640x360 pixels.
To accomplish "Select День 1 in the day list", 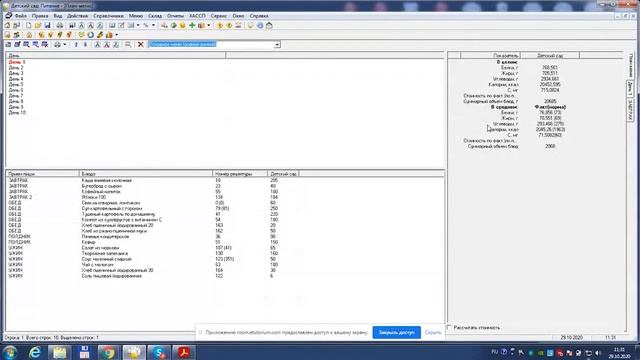I will 17,62.
